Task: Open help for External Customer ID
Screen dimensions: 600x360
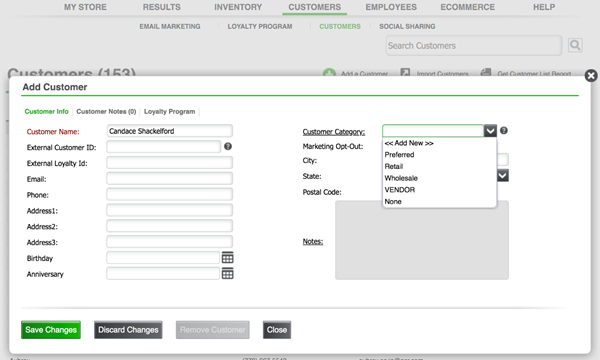Action: [228, 146]
